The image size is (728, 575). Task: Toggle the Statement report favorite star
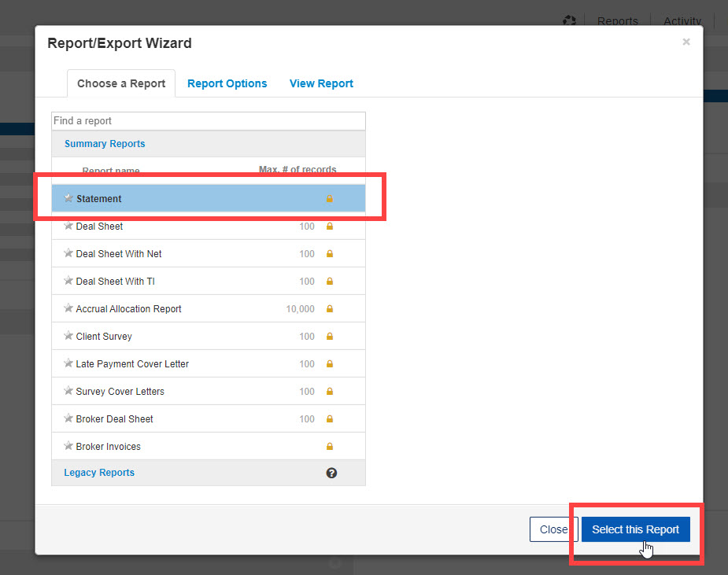pos(68,199)
